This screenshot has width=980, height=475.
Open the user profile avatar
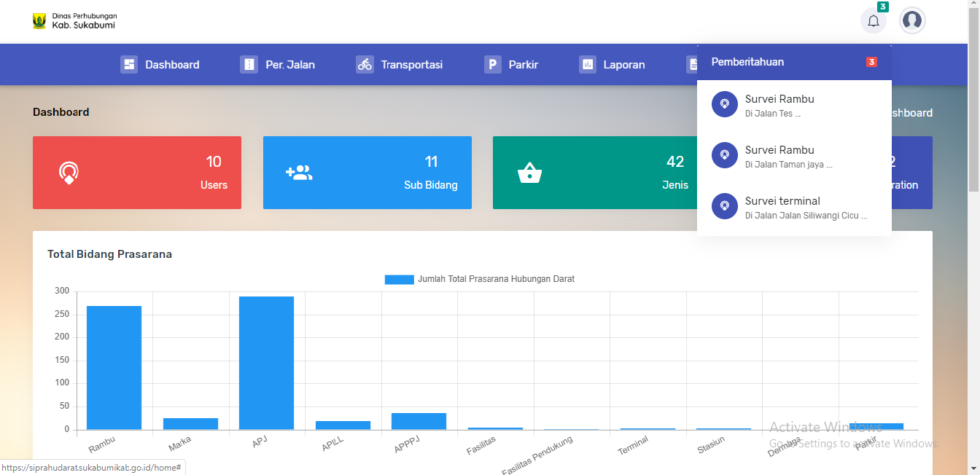[911, 20]
